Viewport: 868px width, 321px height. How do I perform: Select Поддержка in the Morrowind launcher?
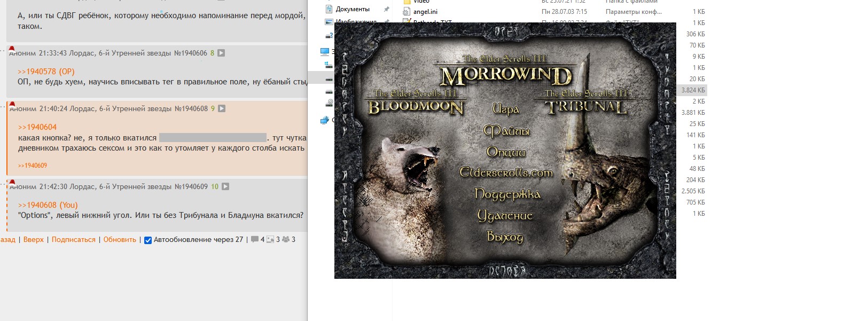click(507, 194)
